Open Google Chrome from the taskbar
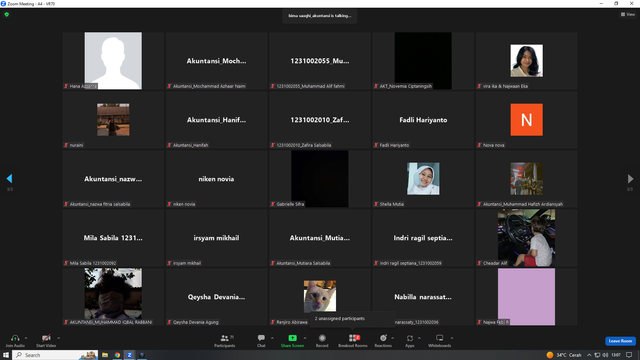640x360 pixels. pos(117,355)
